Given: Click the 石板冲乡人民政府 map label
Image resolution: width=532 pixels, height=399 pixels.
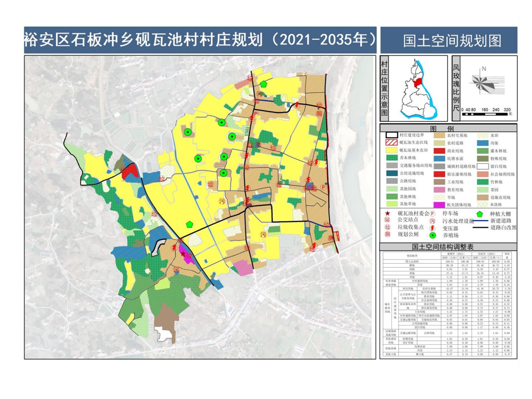Looking at the screenshot, I should (245, 344).
